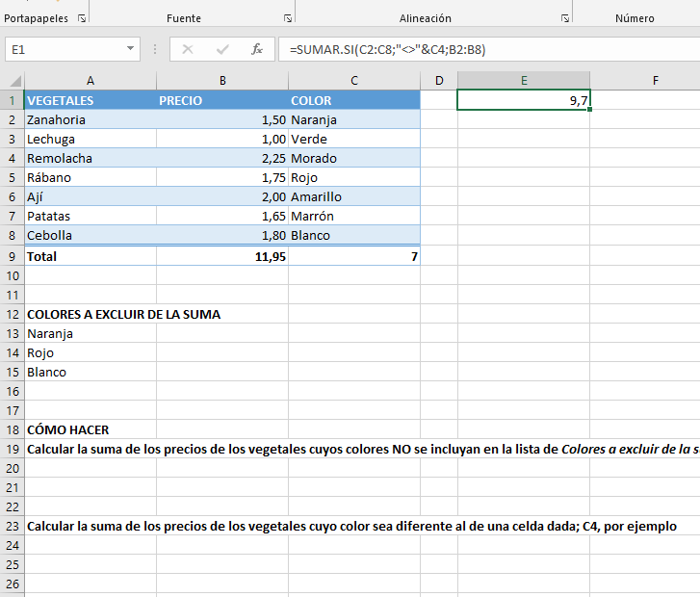Viewport: 700px width, 597px height.
Task: Click the Amarillo color cell
Action: pyautogui.click(x=354, y=196)
